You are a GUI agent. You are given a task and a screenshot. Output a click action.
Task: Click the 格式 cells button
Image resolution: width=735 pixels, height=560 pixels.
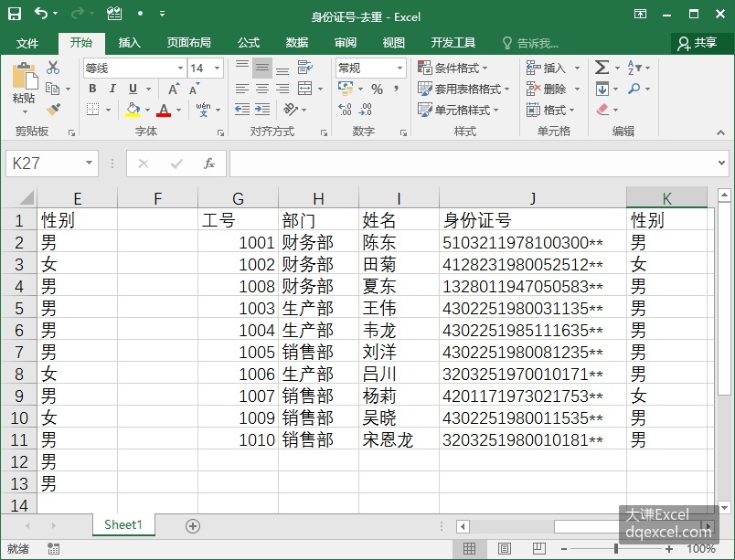[x=550, y=110]
